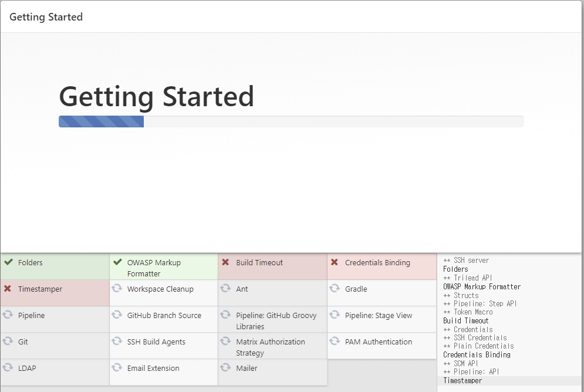
Task: Select the SSH Build Agents label
Action: 156,342
